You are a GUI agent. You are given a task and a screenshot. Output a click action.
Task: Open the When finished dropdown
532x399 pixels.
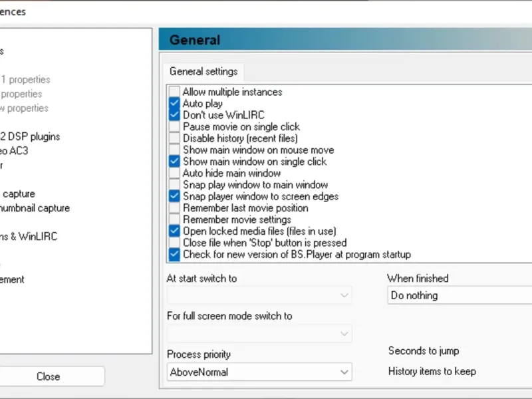pos(459,295)
